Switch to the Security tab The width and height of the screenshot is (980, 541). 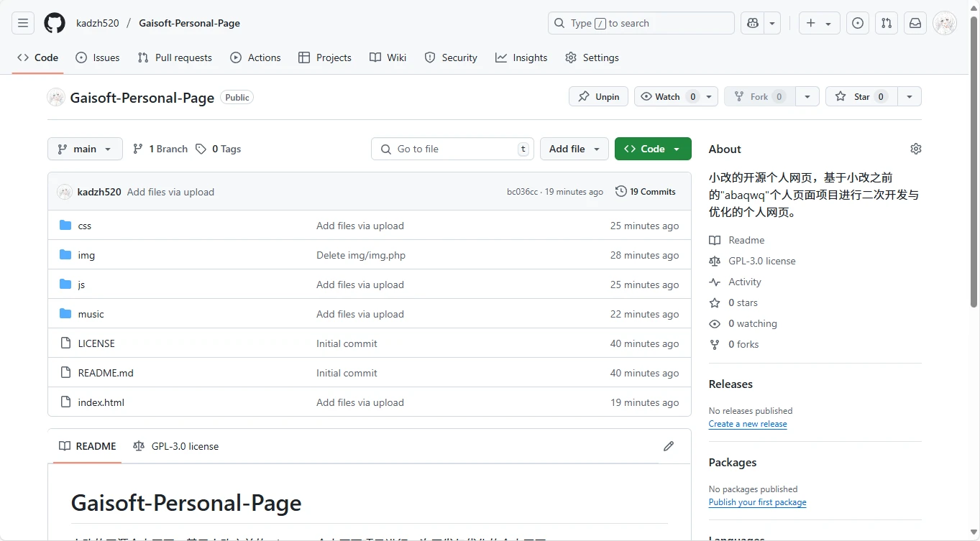[451, 57]
